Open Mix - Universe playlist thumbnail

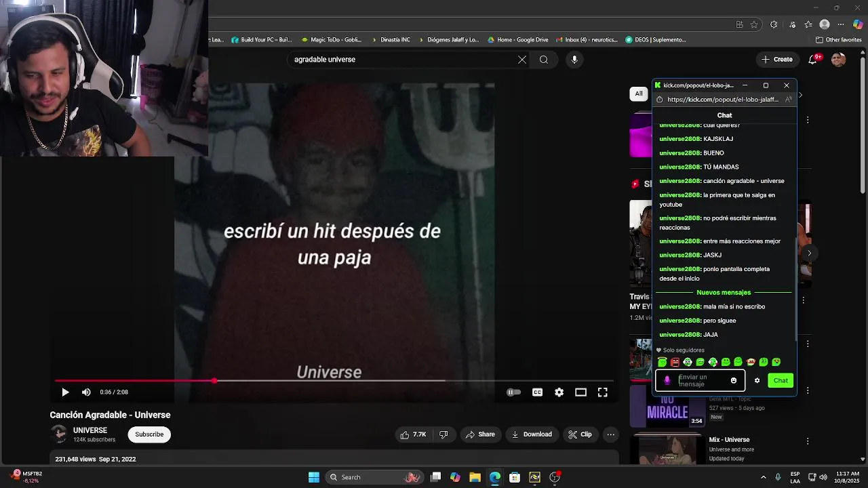pyautogui.click(x=667, y=450)
